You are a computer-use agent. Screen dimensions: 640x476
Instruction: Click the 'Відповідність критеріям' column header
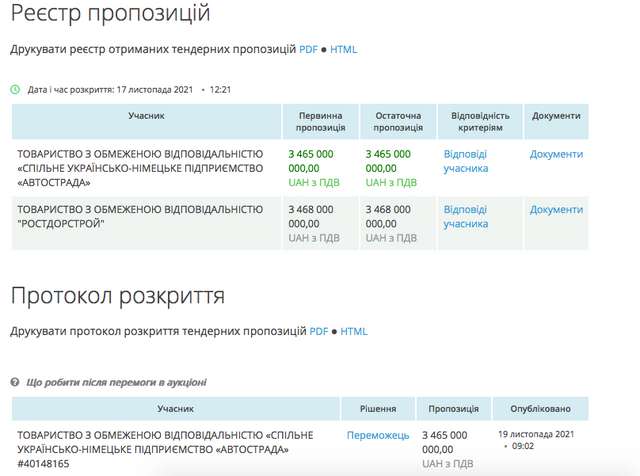479,121
